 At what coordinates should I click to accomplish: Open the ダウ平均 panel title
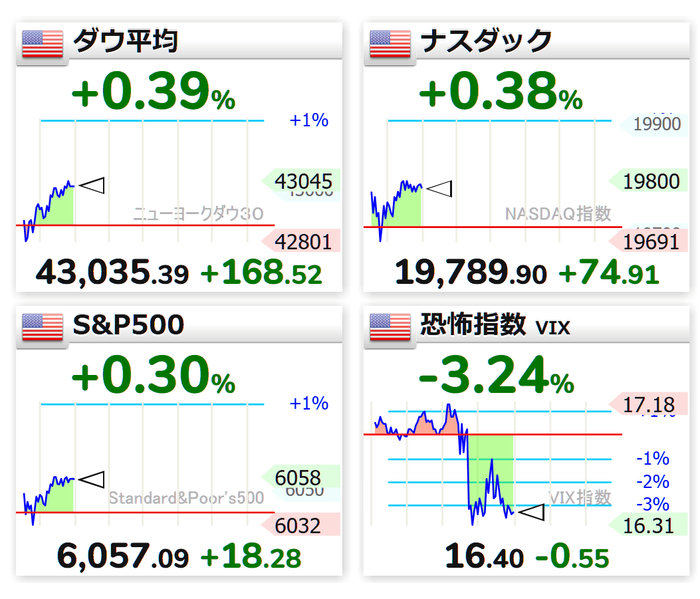point(126,41)
